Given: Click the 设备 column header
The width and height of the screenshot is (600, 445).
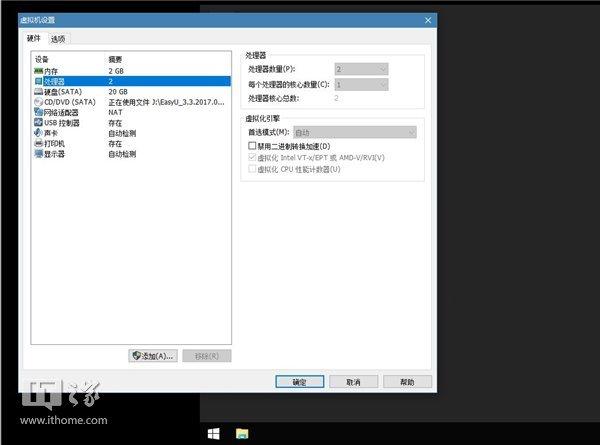Looking at the screenshot, I should pos(42,59).
